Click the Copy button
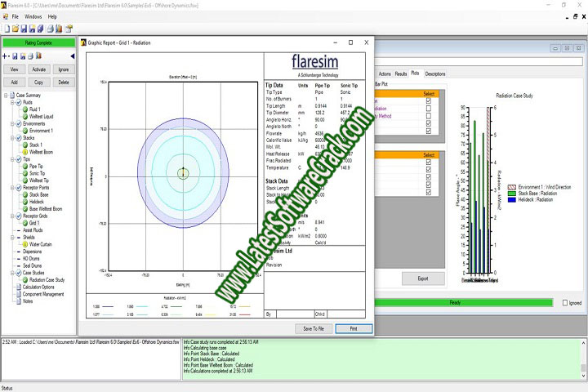The width and height of the screenshot is (588, 392). pyautogui.click(x=39, y=82)
